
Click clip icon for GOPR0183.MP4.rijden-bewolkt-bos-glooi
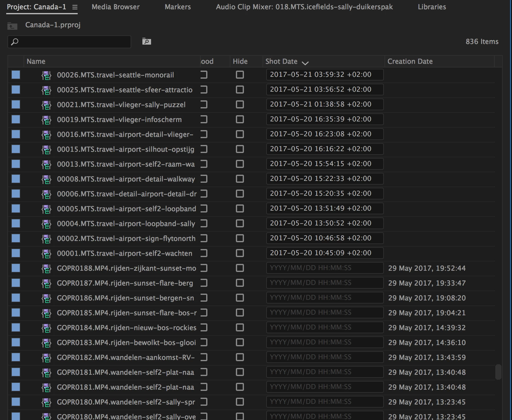click(46, 343)
